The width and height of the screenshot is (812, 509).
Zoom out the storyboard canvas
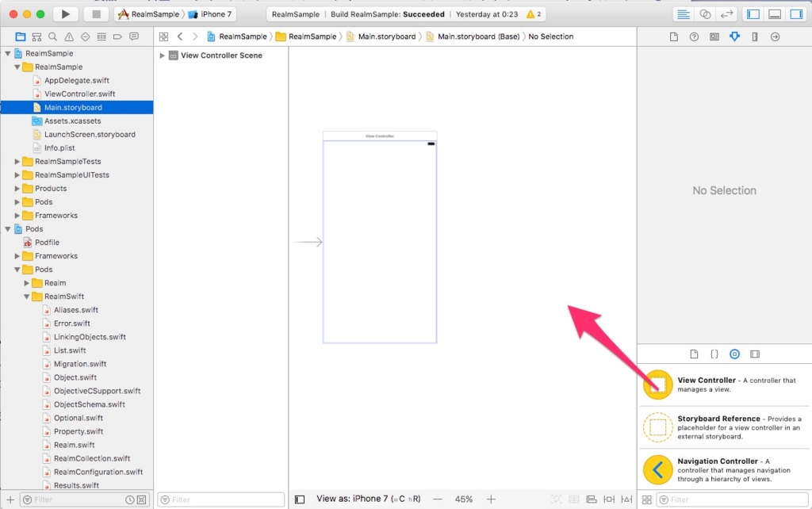[x=438, y=499]
